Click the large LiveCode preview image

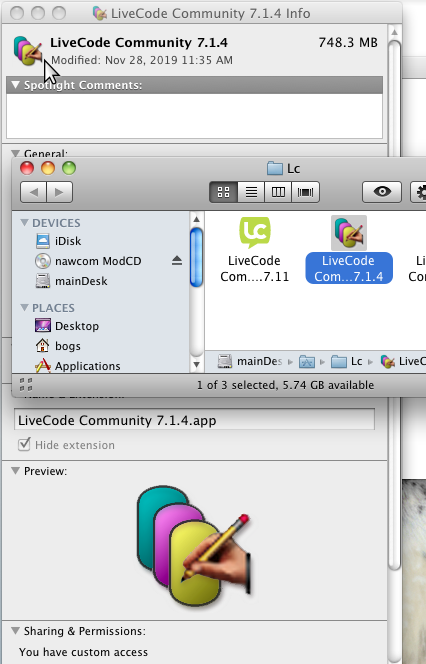pyautogui.click(x=194, y=546)
